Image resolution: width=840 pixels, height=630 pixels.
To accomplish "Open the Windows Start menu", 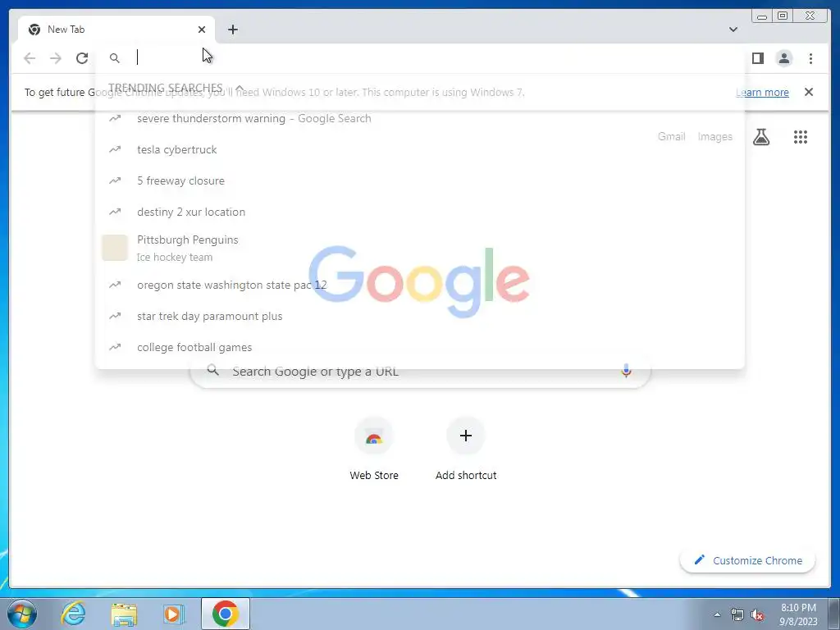I will point(21,614).
